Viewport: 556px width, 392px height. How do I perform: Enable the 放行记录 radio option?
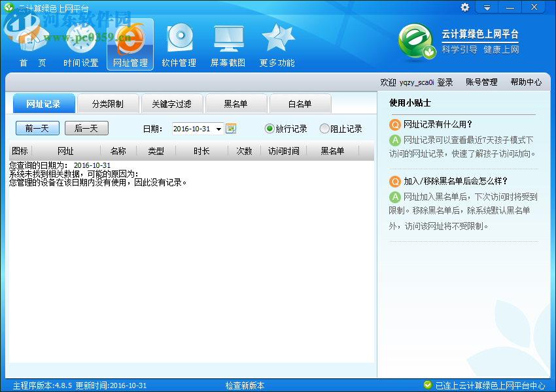pyautogui.click(x=269, y=129)
